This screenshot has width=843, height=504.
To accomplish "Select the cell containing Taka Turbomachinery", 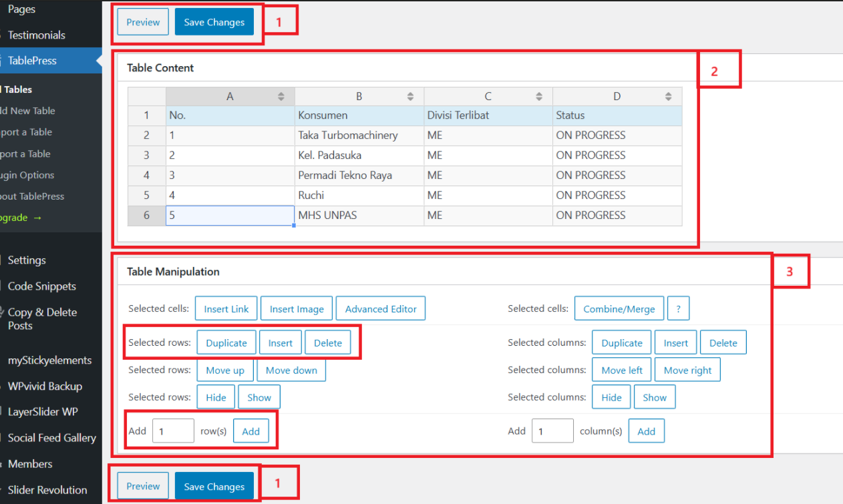I will (x=359, y=136).
